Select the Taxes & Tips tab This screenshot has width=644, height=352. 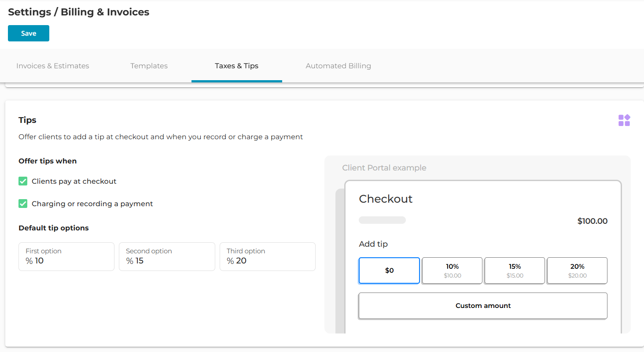point(236,66)
